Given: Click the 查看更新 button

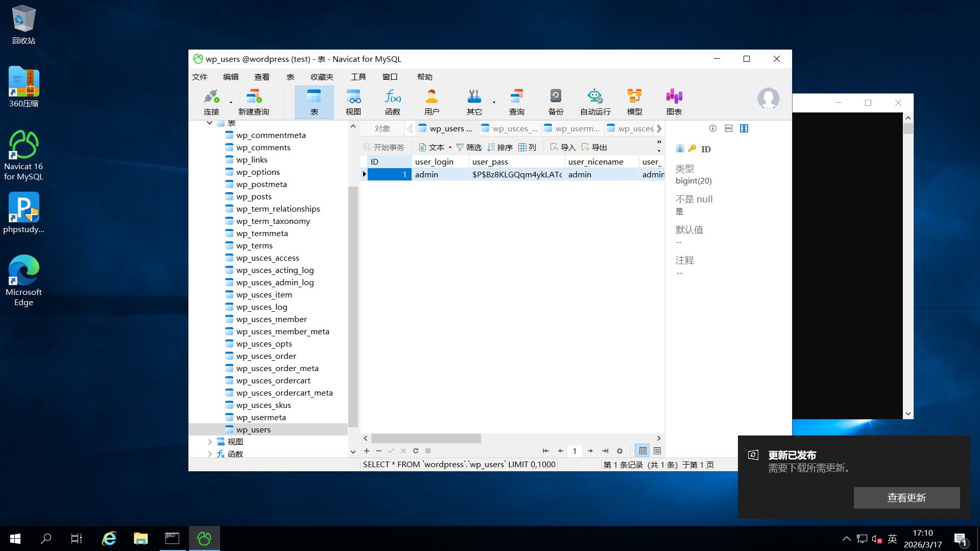Looking at the screenshot, I should click(906, 497).
